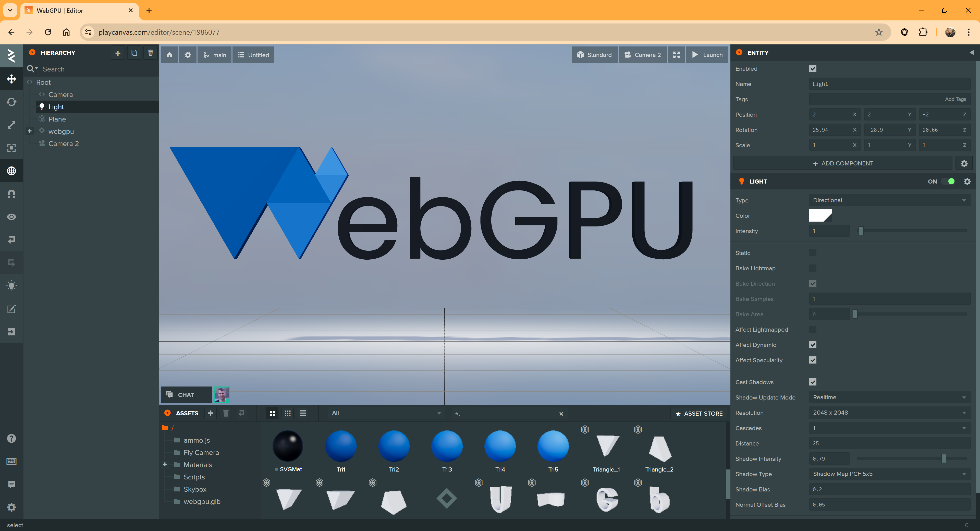The height and width of the screenshot is (531, 980).
Task: Click the Intensity slider handle
Action: [861, 231]
